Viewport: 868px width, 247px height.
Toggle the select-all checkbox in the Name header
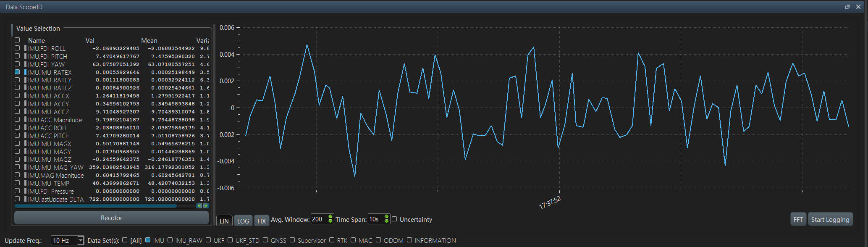pyautogui.click(x=17, y=40)
